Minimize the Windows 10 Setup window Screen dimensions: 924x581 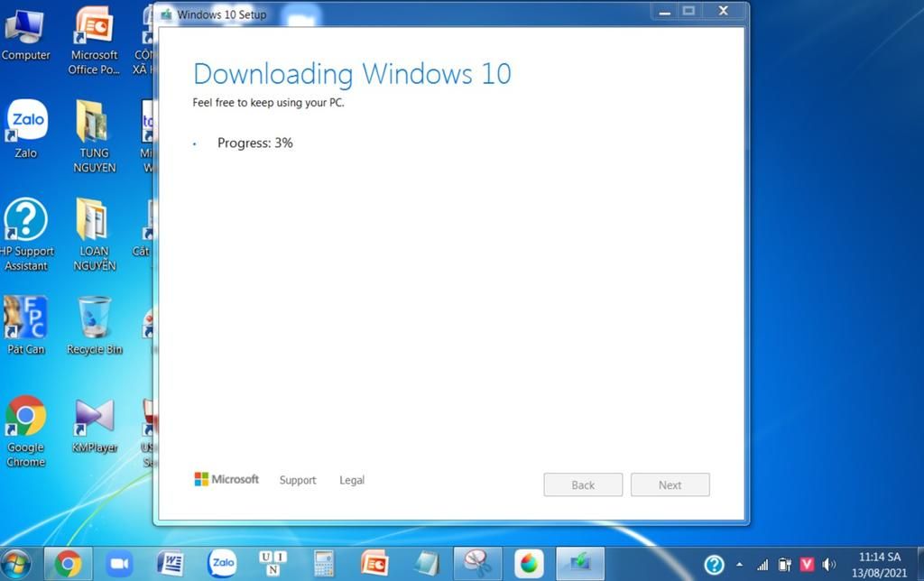[x=665, y=11]
